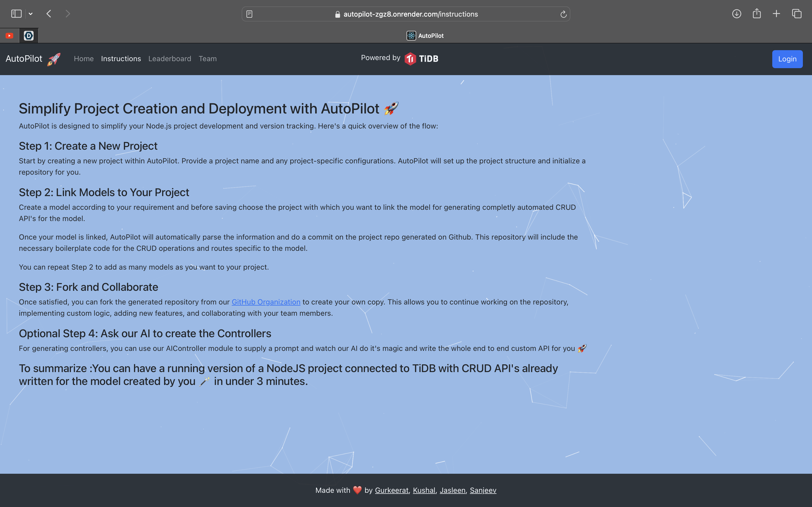Select the pinned D tab icon
The image size is (812, 507).
pyautogui.click(x=29, y=35)
